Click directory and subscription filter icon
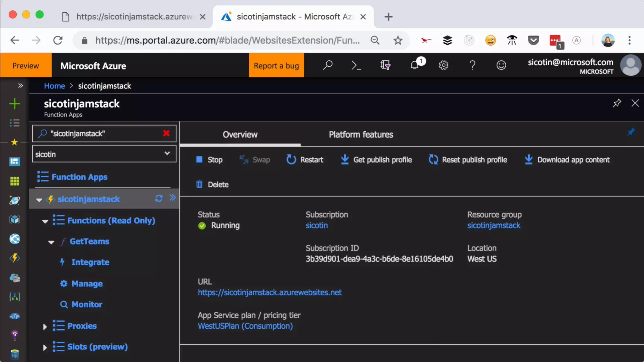The width and height of the screenshot is (644, 362). click(385, 65)
